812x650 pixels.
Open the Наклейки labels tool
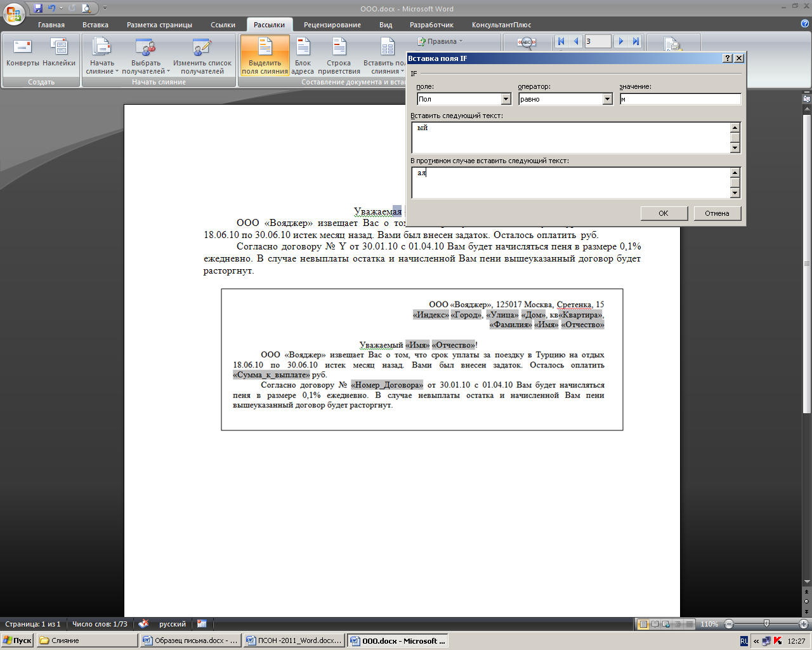click(59, 53)
